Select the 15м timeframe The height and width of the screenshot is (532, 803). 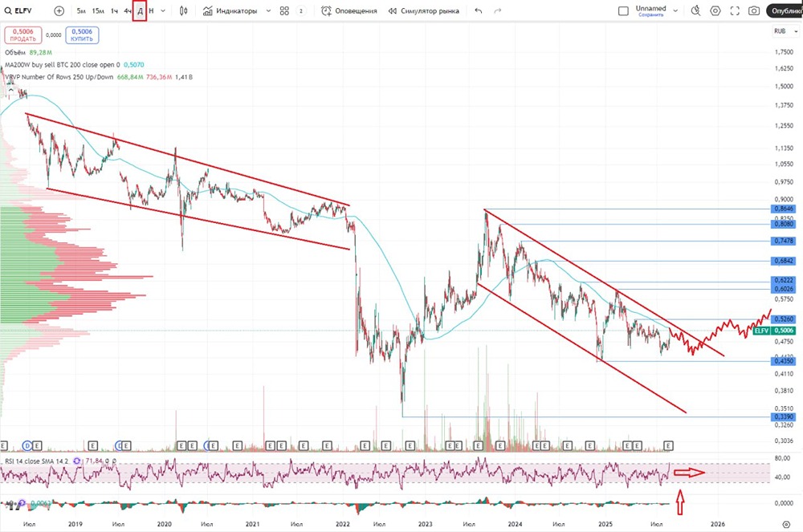click(x=98, y=10)
